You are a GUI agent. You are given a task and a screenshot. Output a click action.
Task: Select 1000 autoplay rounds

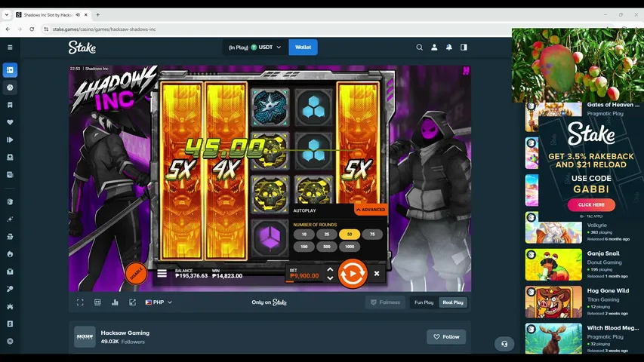tap(350, 247)
